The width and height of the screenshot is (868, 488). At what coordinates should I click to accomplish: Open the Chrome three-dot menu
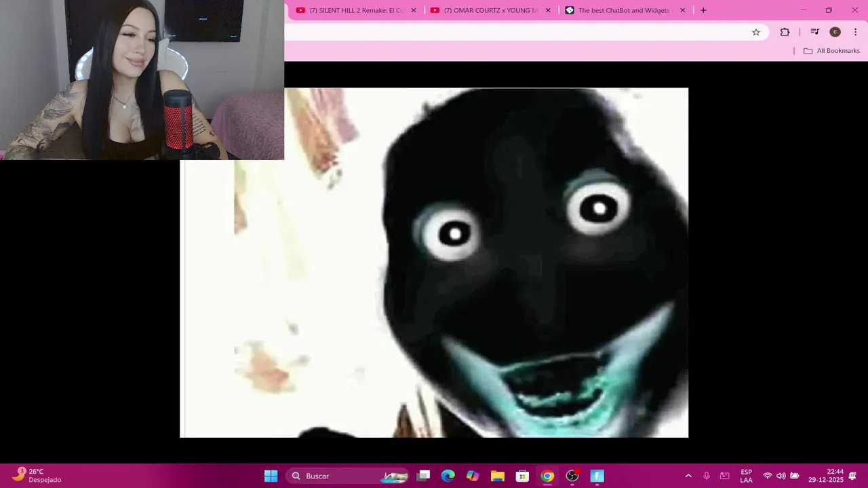click(855, 32)
